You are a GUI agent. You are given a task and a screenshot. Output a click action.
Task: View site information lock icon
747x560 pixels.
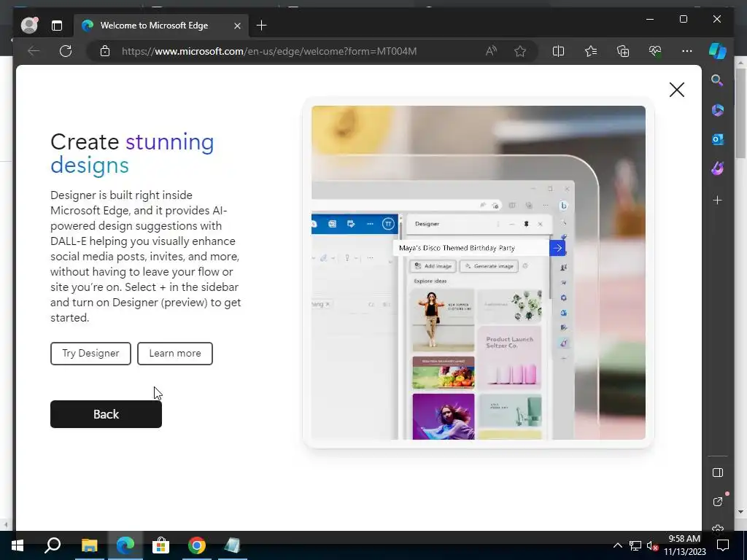(105, 51)
